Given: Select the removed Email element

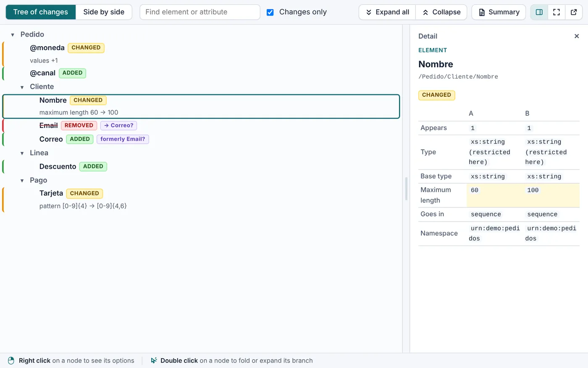Looking at the screenshot, I should pyautogui.click(x=201, y=125).
